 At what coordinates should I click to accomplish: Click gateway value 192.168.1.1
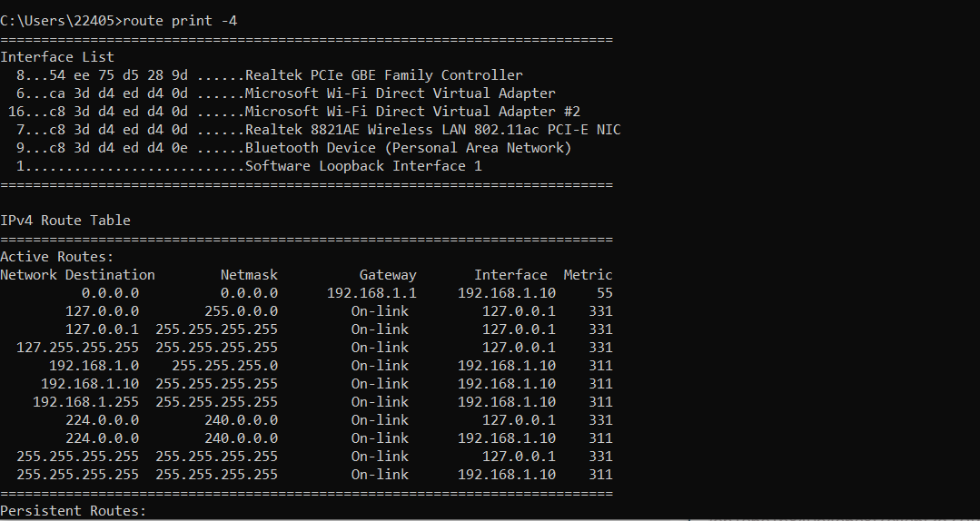click(x=371, y=293)
